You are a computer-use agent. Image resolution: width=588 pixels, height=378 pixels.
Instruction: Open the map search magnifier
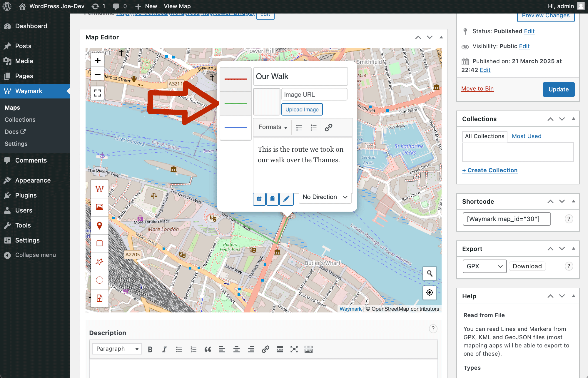[430, 273]
